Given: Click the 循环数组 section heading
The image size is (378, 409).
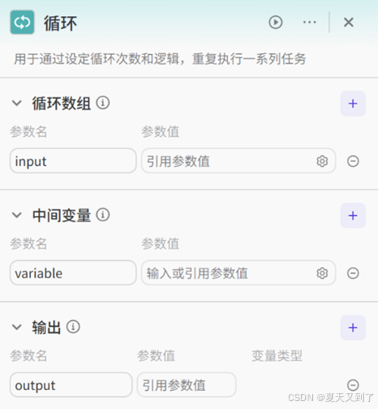Looking at the screenshot, I should [61, 103].
